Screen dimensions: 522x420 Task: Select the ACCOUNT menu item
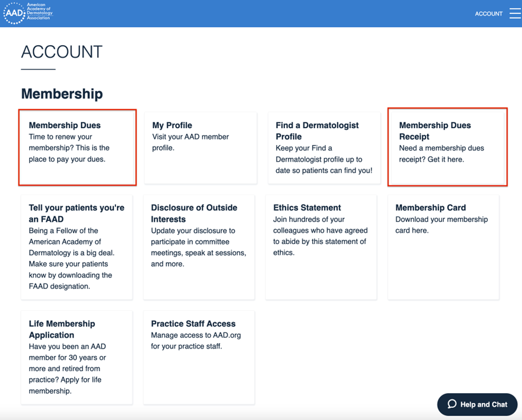489,13
